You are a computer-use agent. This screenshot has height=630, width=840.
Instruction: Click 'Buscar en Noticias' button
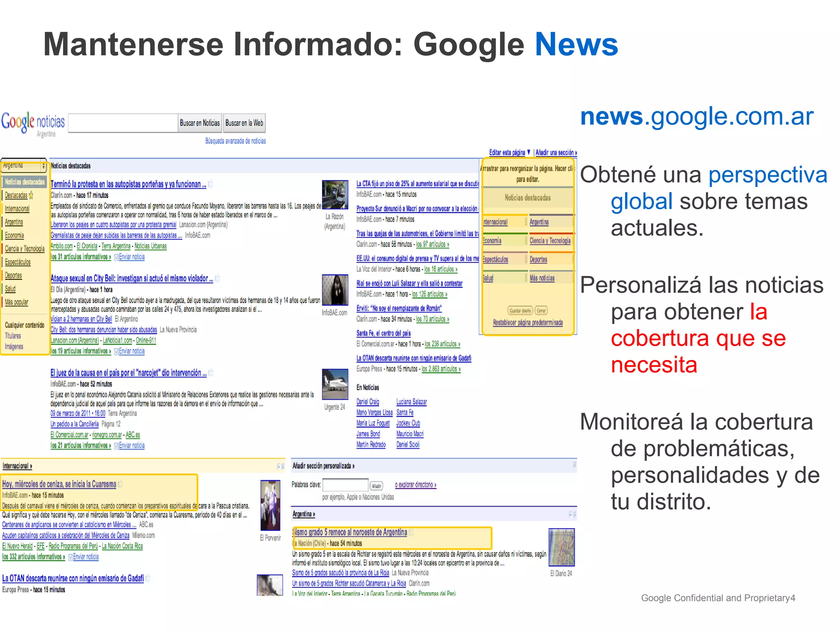(x=200, y=123)
